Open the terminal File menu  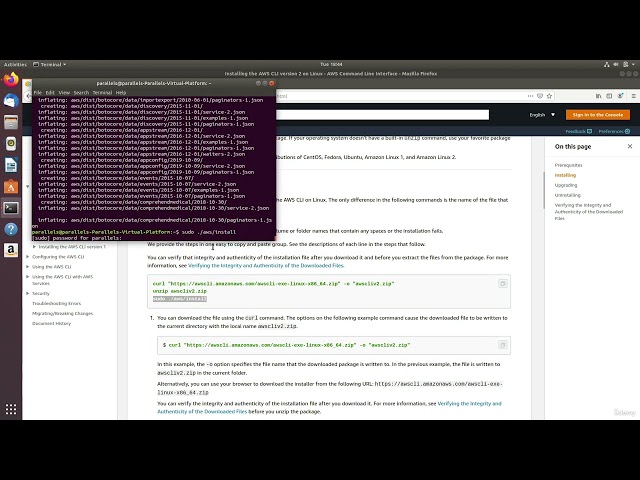click(x=38, y=93)
